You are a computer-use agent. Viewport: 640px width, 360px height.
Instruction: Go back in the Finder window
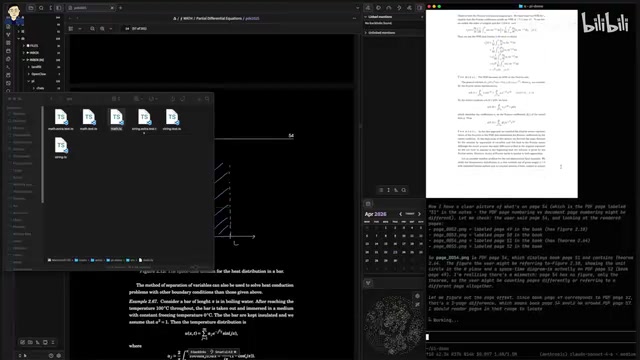tap(51, 99)
